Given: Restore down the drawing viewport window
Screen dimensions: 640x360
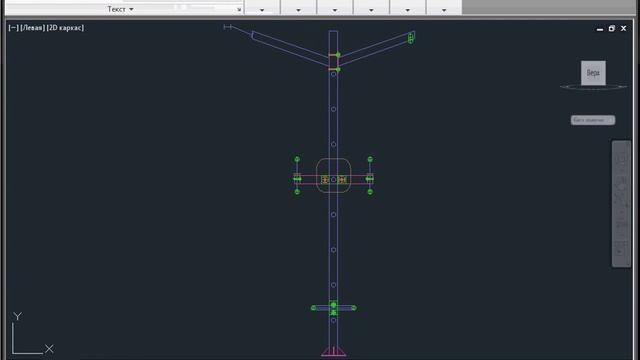Looking at the screenshot, I should tap(611, 29).
